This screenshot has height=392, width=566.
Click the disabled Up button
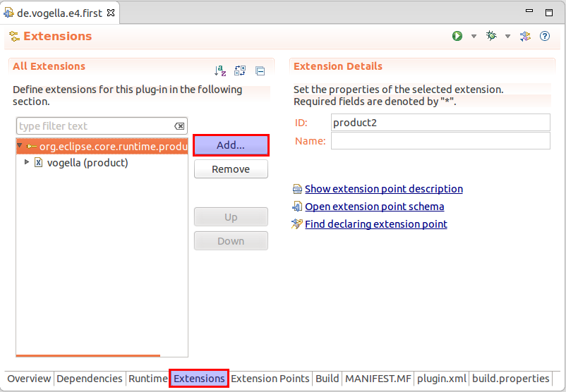click(231, 217)
